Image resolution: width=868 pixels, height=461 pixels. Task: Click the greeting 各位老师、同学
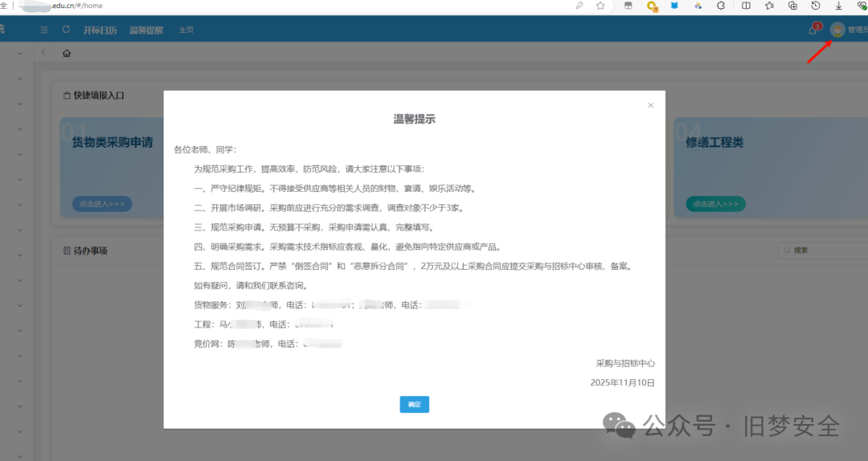click(205, 149)
